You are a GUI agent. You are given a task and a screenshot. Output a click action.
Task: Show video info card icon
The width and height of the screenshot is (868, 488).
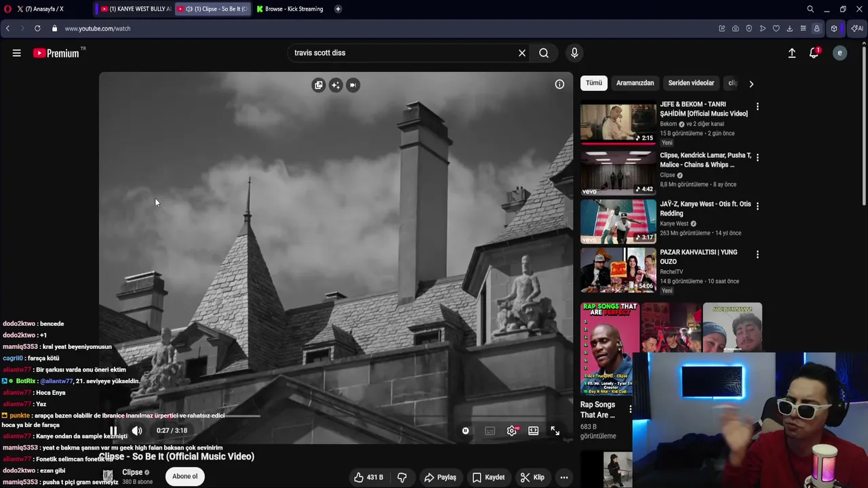point(559,84)
